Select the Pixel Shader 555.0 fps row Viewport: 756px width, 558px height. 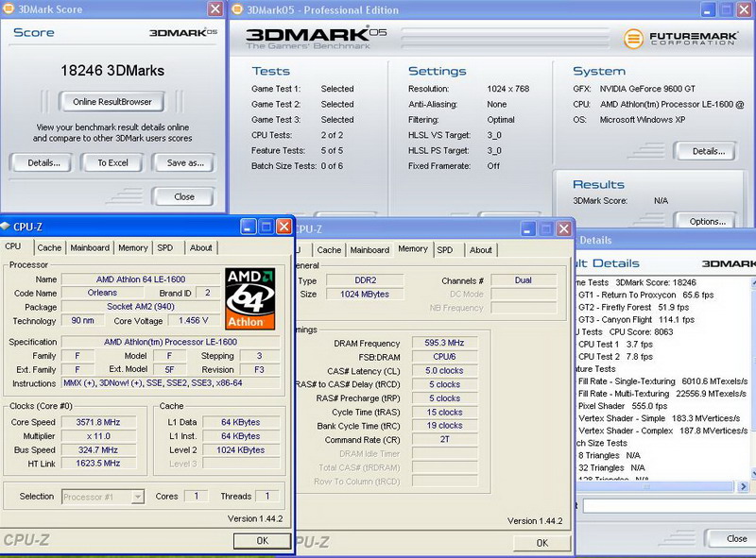pyautogui.click(x=623, y=406)
